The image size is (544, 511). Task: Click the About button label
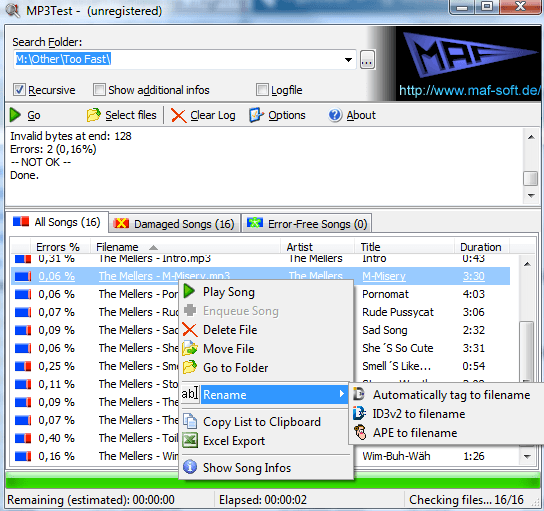[x=361, y=115]
